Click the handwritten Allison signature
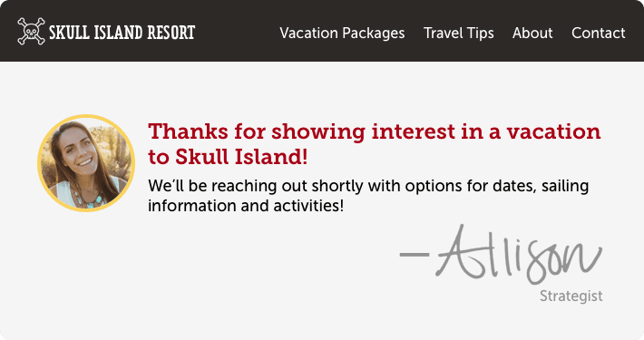Screen dimensions: 644x340 [x=520, y=255]
